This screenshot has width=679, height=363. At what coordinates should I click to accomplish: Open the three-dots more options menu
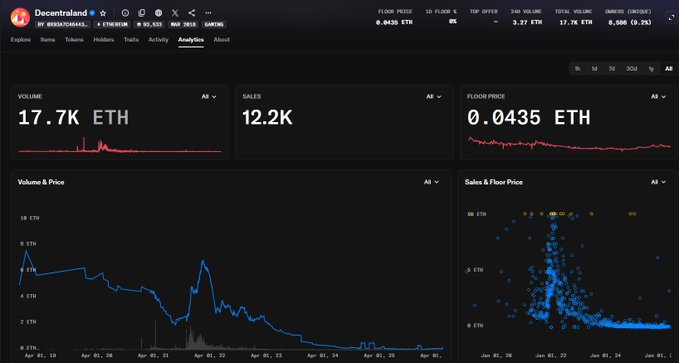(x=208, y=13)
